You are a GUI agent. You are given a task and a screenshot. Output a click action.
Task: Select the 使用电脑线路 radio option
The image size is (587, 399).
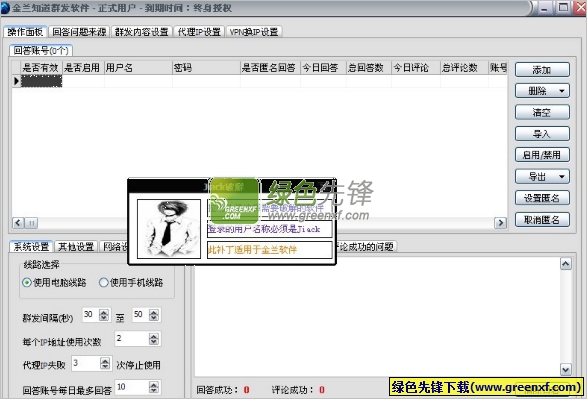click(x=27, y=283)
